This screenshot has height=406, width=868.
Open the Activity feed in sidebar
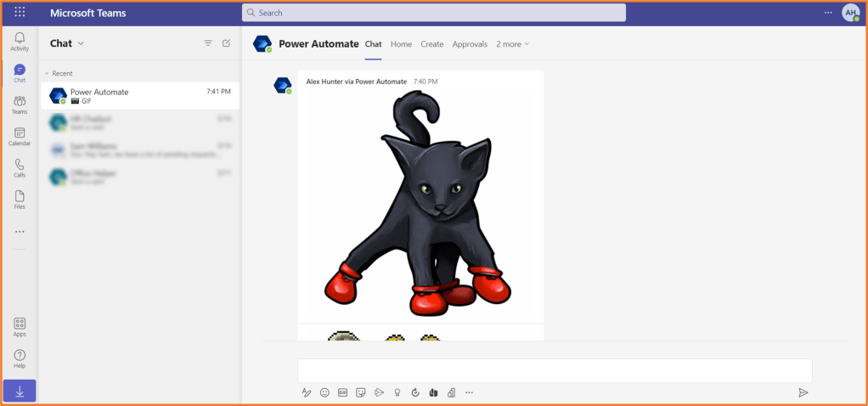[20, 42]
